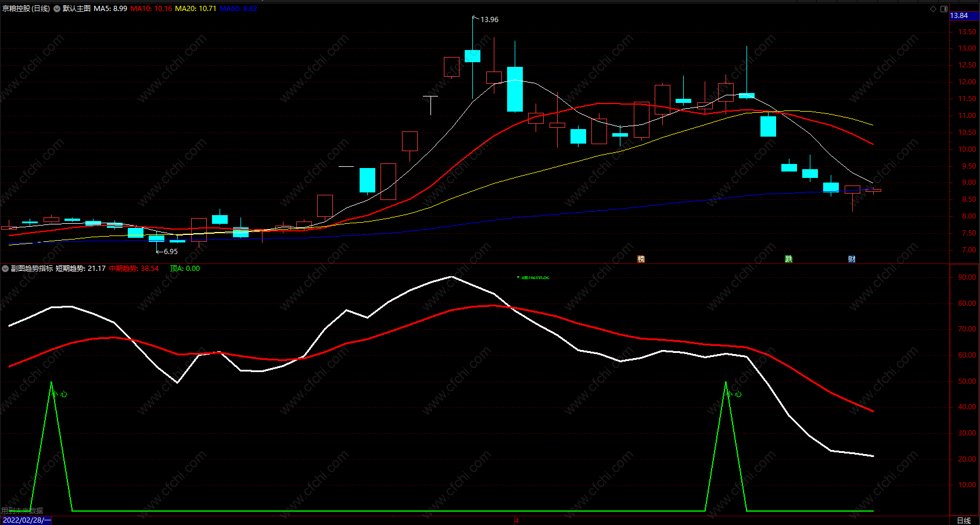Click the 2022/02/28/一 date box

26,520
